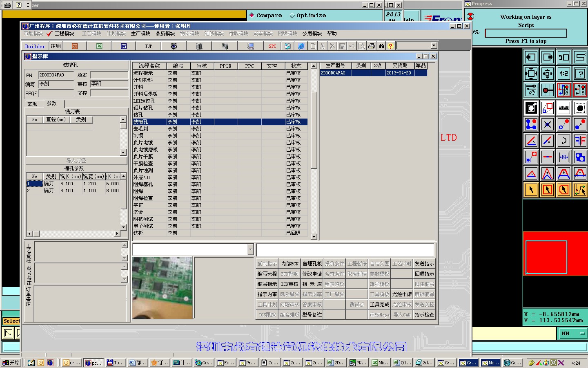Select the 铣板 row in the process list
The image size is (588, 368).
pos(220,233)
